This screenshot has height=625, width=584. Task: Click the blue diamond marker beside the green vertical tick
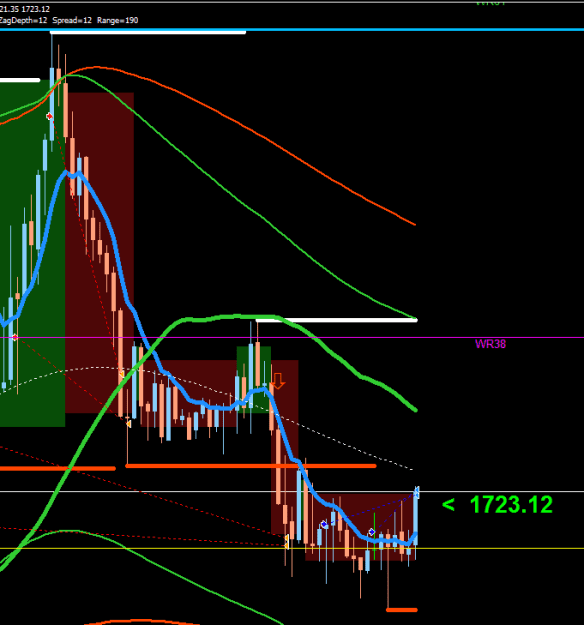pos(372,532)
